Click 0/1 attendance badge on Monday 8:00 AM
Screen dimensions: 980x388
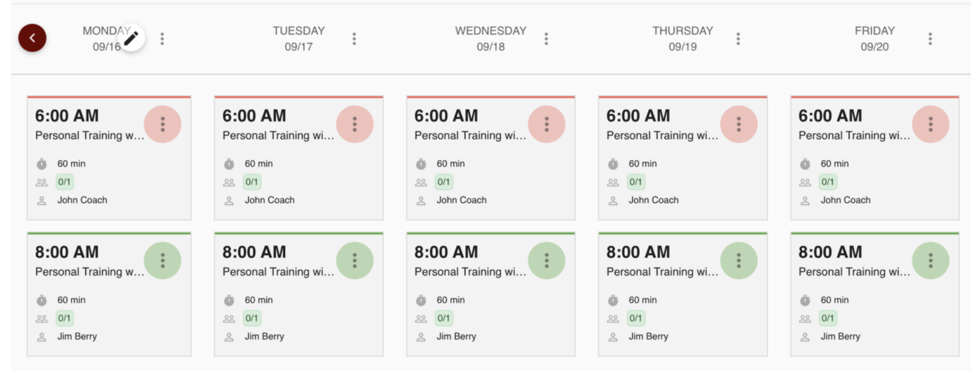coord(64,318)
